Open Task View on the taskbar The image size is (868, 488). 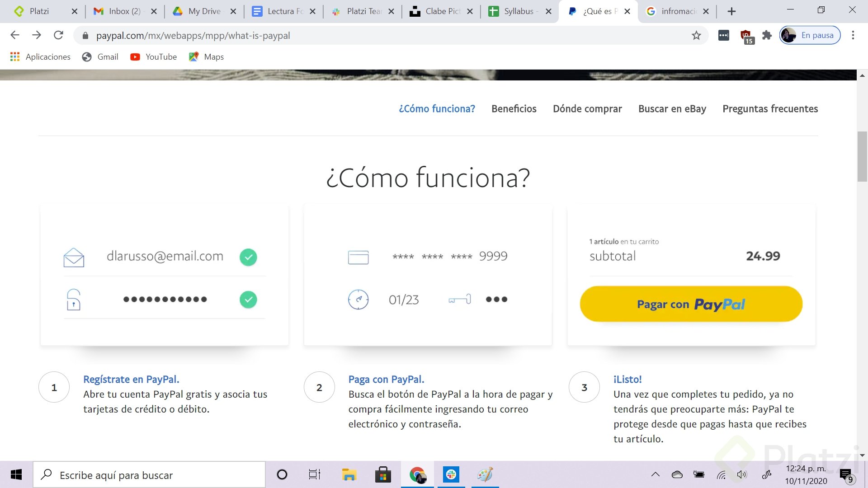coord(314,474)
